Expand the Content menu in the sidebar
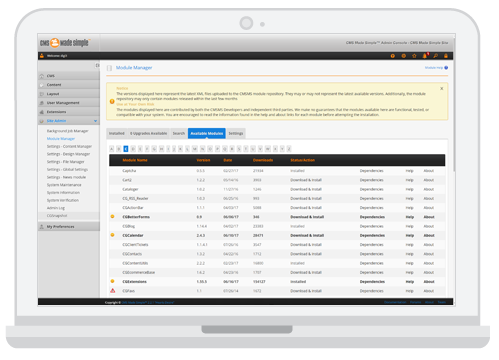 tap(69, 85)
